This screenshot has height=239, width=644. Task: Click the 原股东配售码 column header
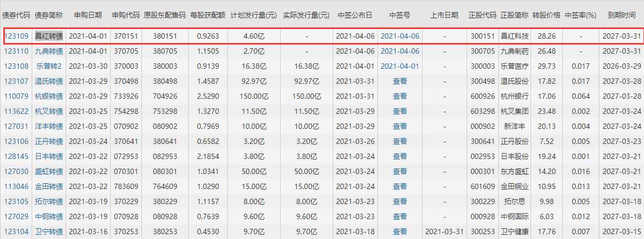coord(164,15)
